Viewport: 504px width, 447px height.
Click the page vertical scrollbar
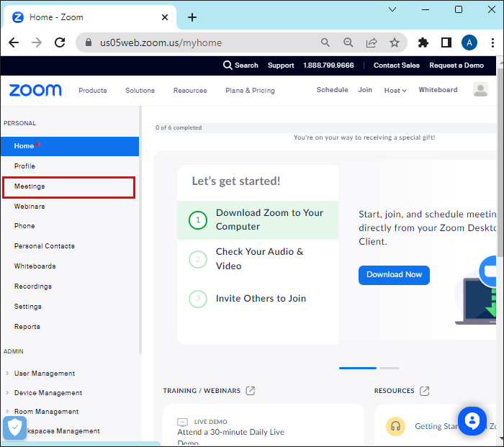coord(500,162)
